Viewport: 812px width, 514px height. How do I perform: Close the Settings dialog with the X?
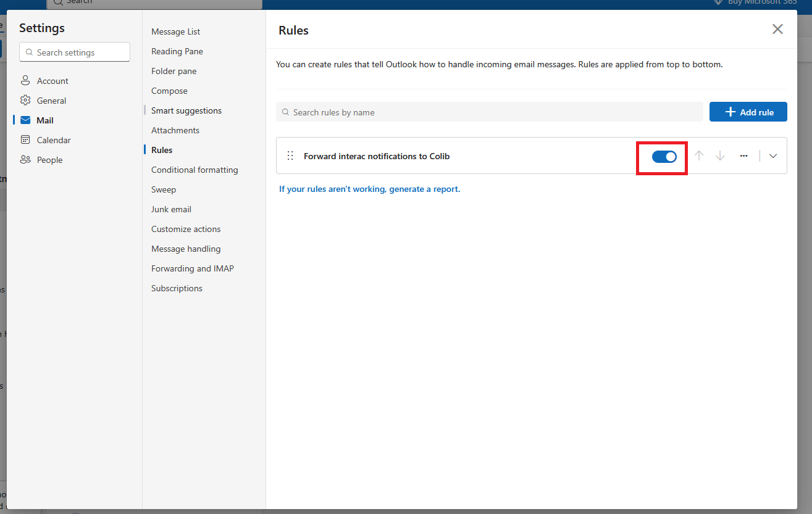(x=777, y=29)
